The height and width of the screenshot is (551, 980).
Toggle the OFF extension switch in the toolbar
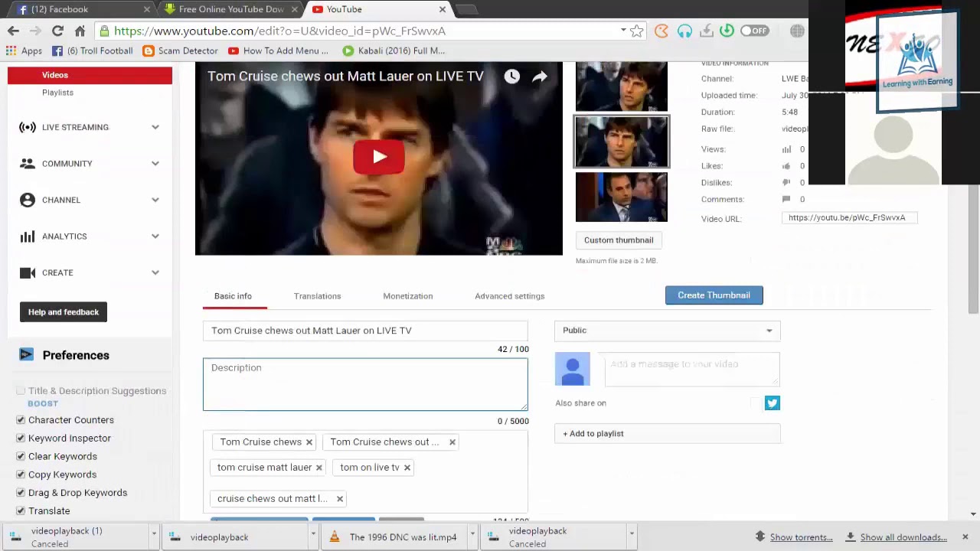[x=754, y=31]
